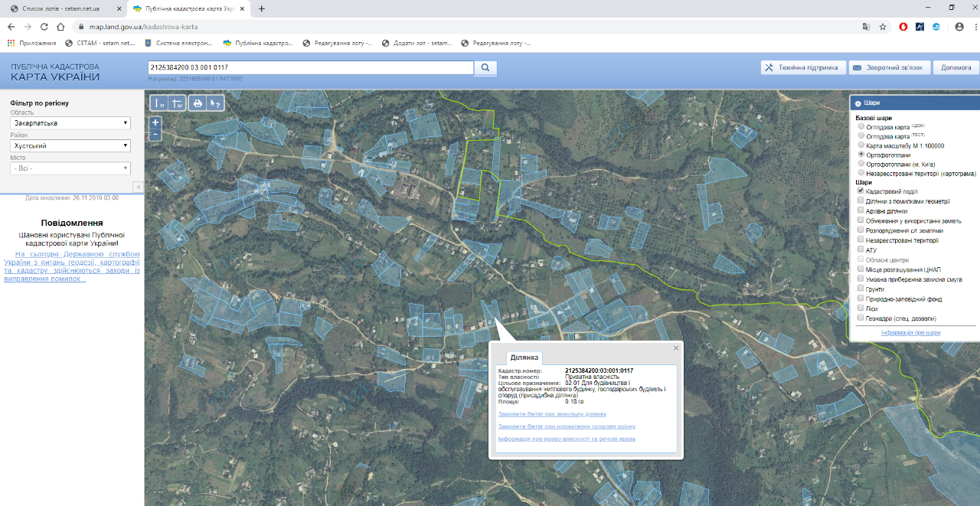
Task: Select the Ділянка popup tab
Action: click(x=524, y=357)
